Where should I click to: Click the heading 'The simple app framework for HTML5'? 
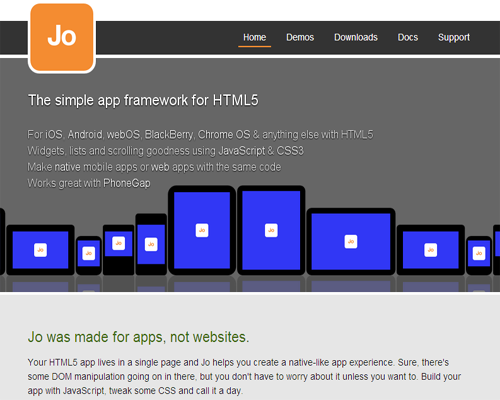(x=143, y=100)
